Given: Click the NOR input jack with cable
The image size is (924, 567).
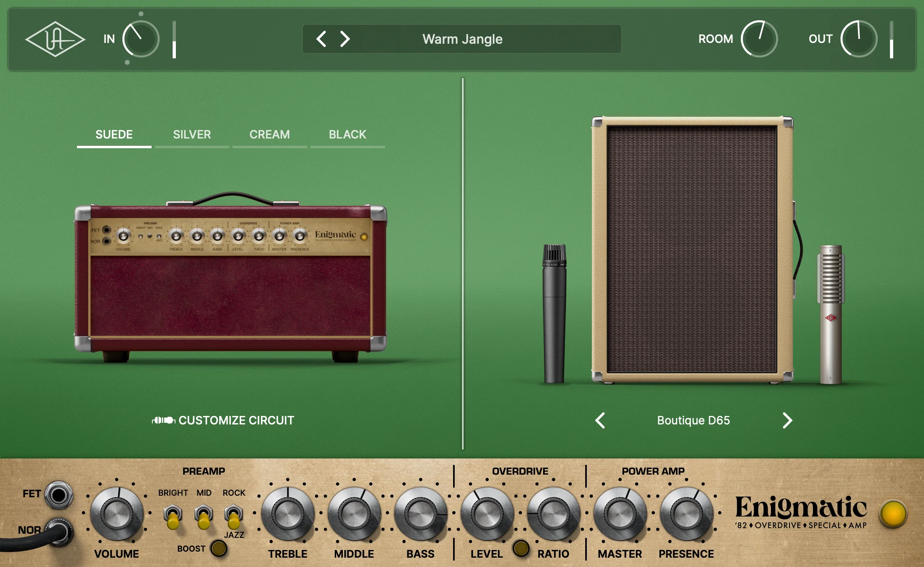Looking at the screenshot, I should pyautogui.click(x=60, y=531).
